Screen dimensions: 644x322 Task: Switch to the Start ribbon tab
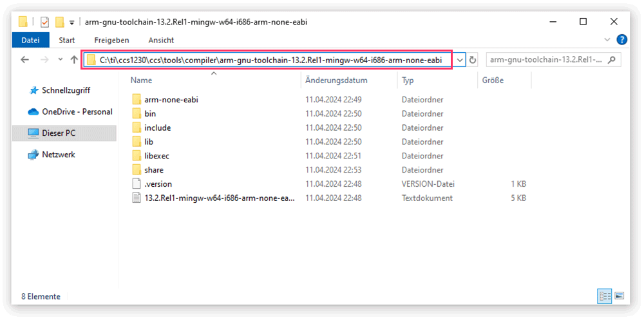66,40
